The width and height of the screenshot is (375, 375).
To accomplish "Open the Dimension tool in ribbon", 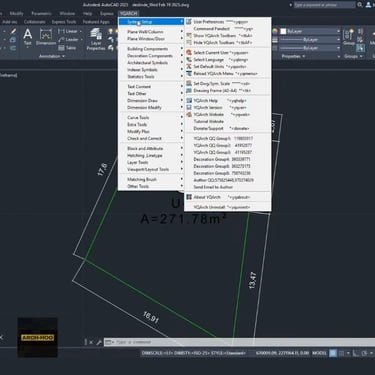I will pyautogui.click(x=46, y=37).
